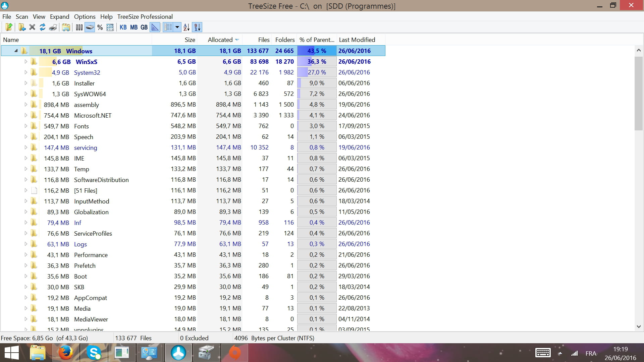The height and width of the screenshot is (362, 644).
Task: Click the 36,3 % bar for WinSxS
Action: click(x=317, y=62)
